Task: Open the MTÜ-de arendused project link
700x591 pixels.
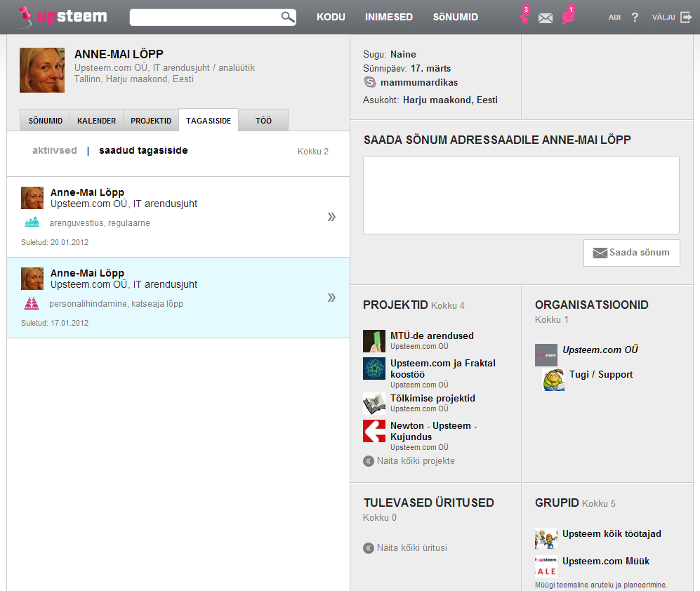Action: pos(432,336)
